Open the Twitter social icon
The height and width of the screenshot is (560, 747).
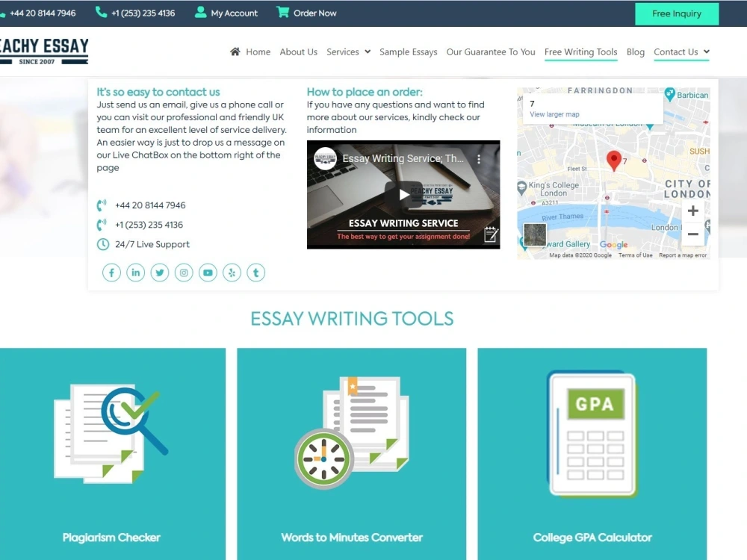coord(160,273)
